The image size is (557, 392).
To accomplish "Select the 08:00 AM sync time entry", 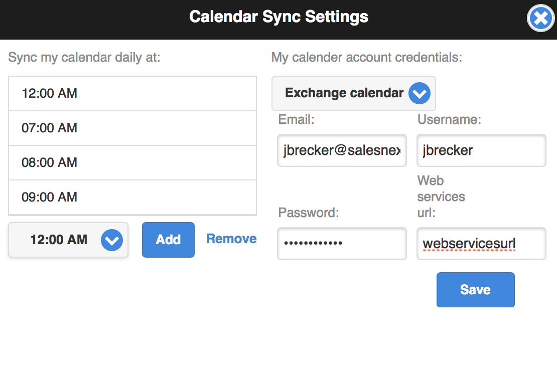I will click(x=132, y=162).
